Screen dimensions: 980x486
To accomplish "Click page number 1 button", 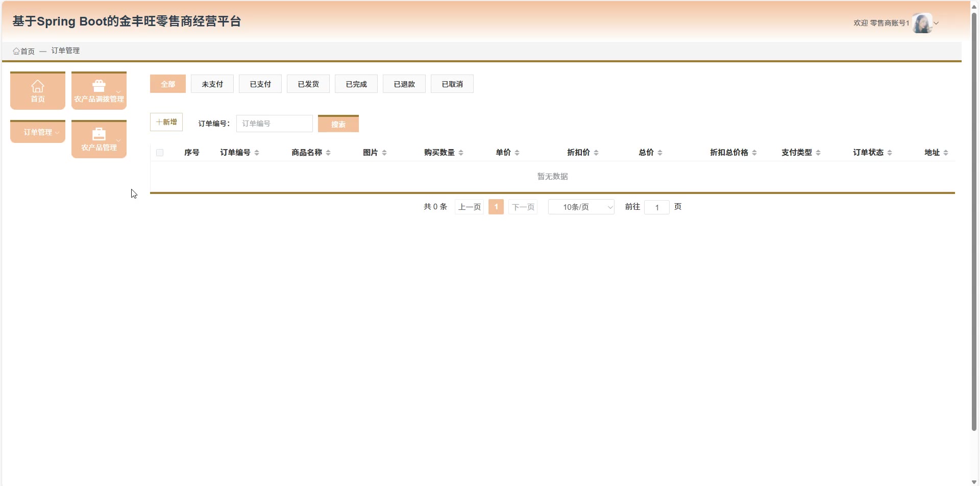I will click(496, 207).
